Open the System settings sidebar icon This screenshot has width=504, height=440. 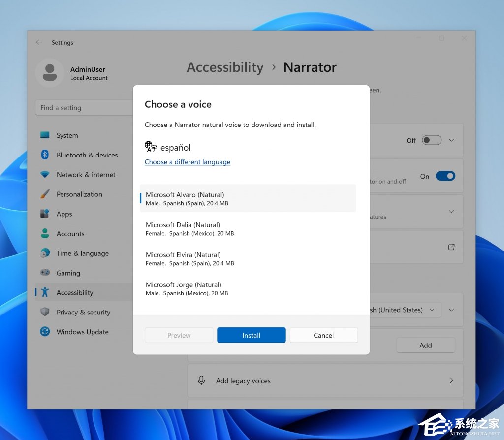coord(45,135)
